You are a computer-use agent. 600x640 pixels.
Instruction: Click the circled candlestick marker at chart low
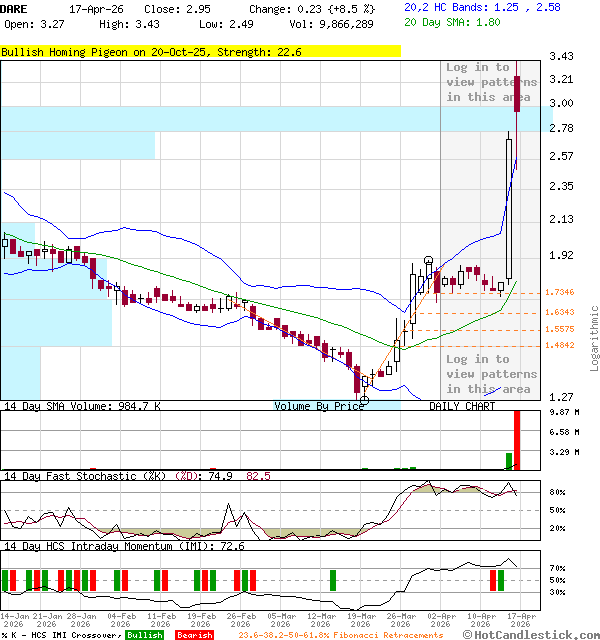[363, 399]
